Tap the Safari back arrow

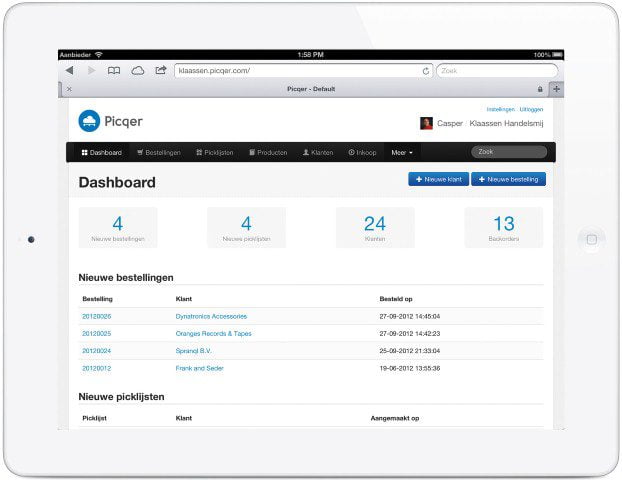(x=70, y=71)
